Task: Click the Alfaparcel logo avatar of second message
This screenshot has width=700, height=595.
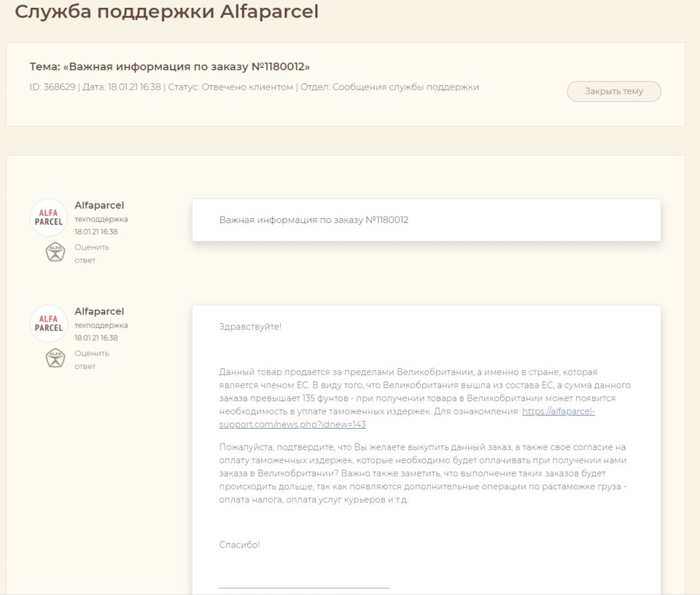Action: coord(49,324)
